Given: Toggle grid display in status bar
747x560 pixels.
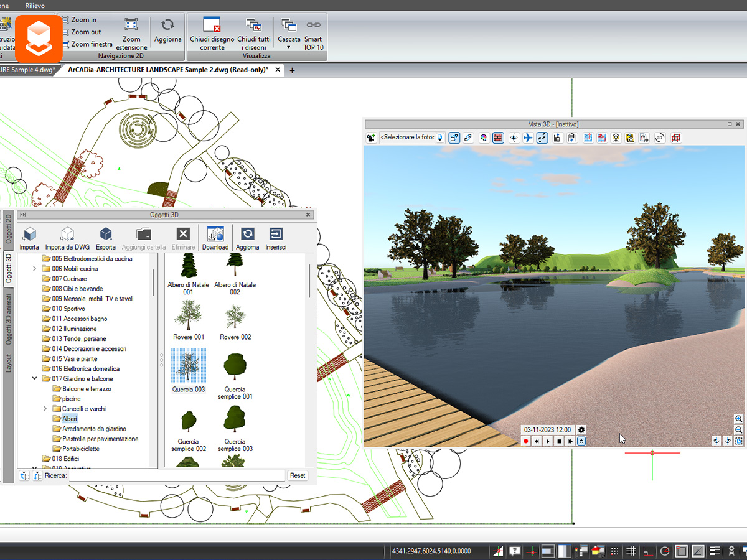Looking at the screenshot, I should [631, 551].
